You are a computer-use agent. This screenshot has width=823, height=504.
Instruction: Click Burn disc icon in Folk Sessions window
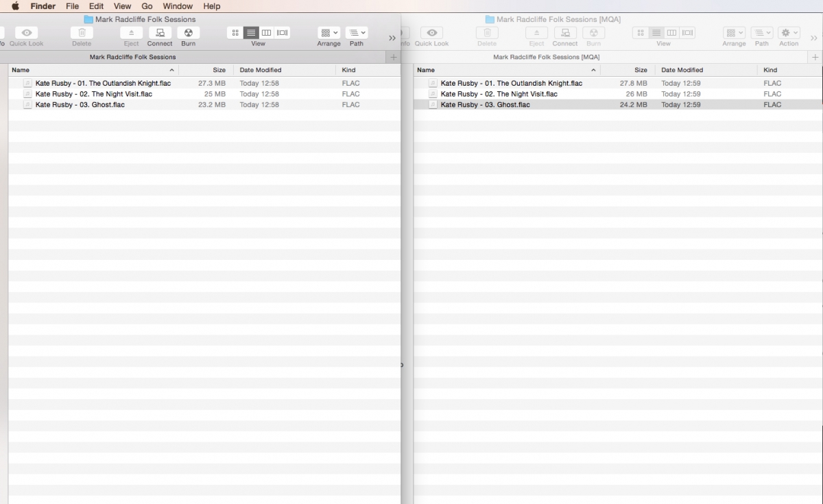click(188, 32)
